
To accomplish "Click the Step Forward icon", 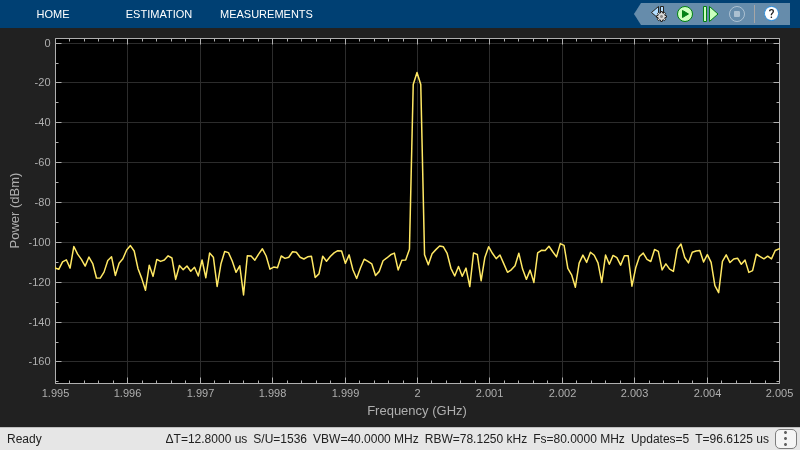I will [710, 14].
